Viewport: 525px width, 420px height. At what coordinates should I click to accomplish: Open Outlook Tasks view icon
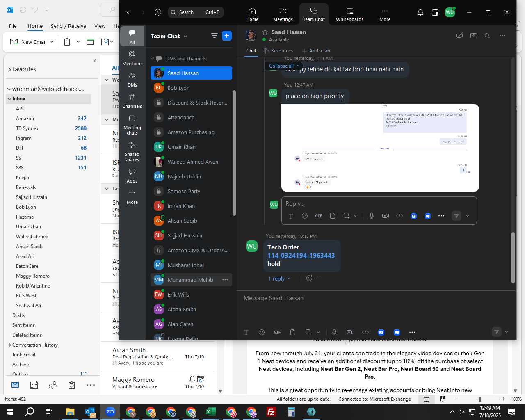click(72, 385)
